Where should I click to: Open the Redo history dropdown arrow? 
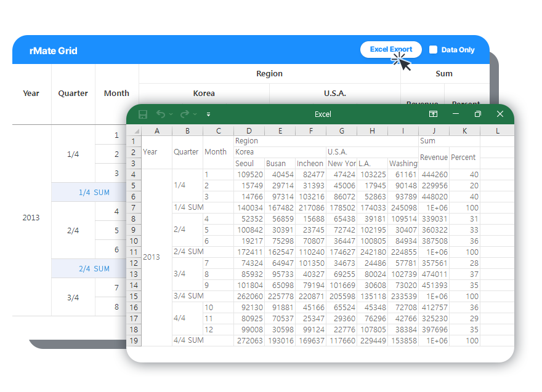point(195,114)
